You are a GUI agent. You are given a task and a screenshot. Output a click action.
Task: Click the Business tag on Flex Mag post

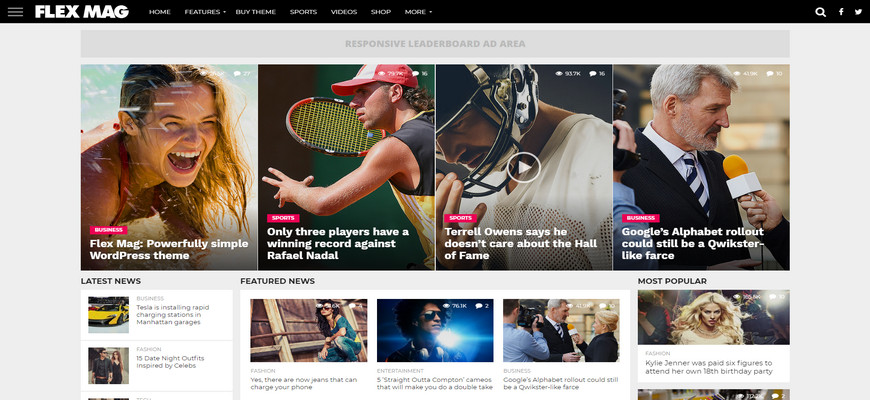click(108, 230)
